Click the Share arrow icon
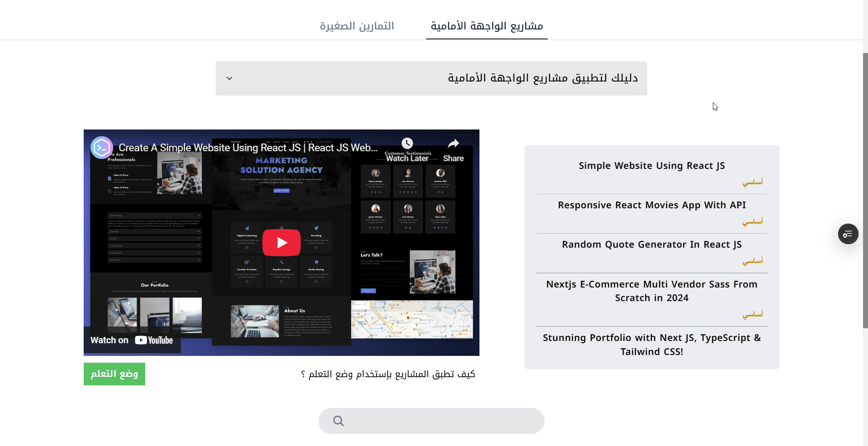Viewport: 868px width, 446px height. click(453, 144)
